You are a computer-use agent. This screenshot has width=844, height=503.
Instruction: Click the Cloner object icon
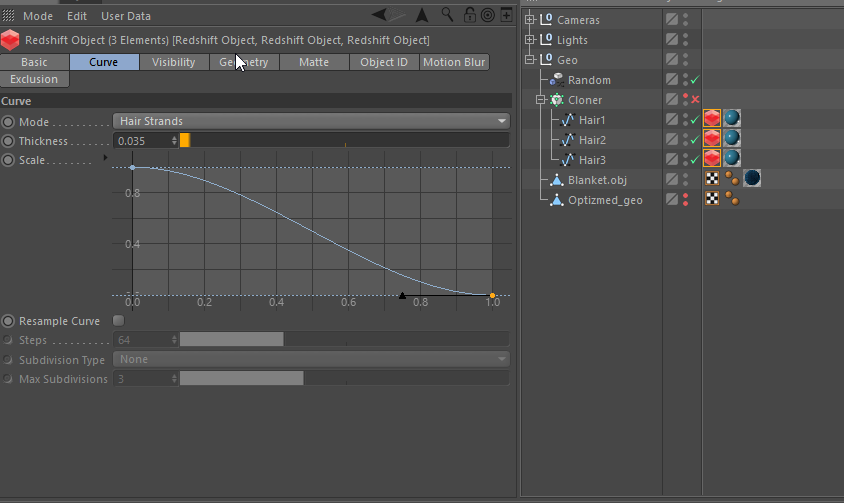point(556,100)
